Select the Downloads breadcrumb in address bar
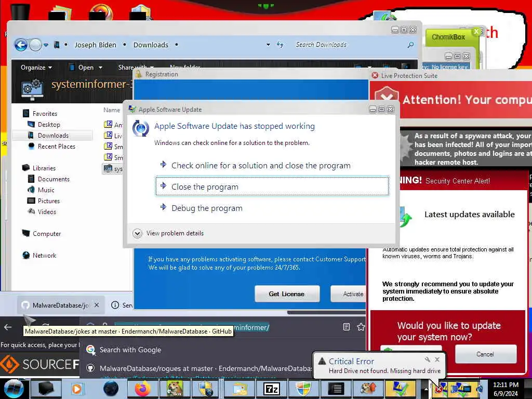This screenshot has width=532, height=399. click(x=151, y=45)
